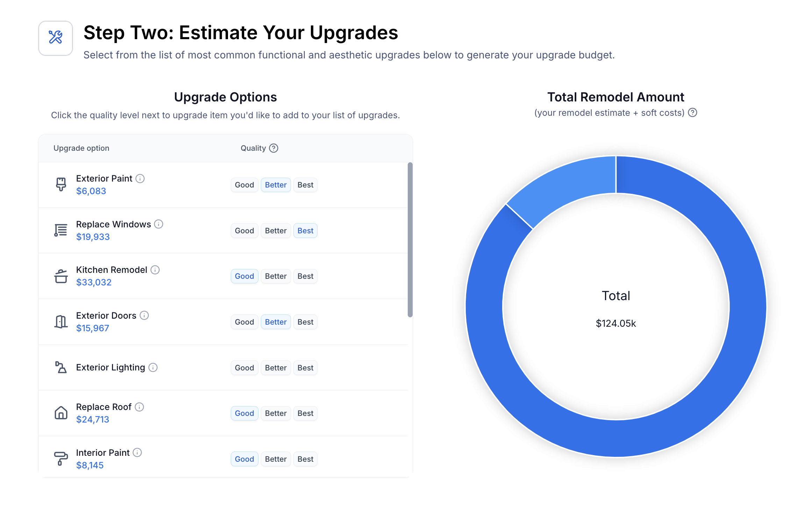Switch Exterior Doors to Good quality
The width and height of the screenshot is (812, 517).
(244, 322)
